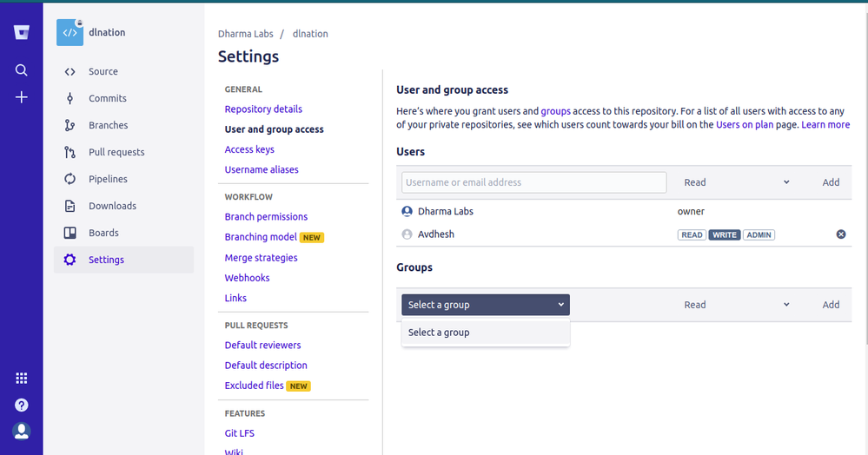Click the owner role label
868x455 pixels.
(691, 212)
